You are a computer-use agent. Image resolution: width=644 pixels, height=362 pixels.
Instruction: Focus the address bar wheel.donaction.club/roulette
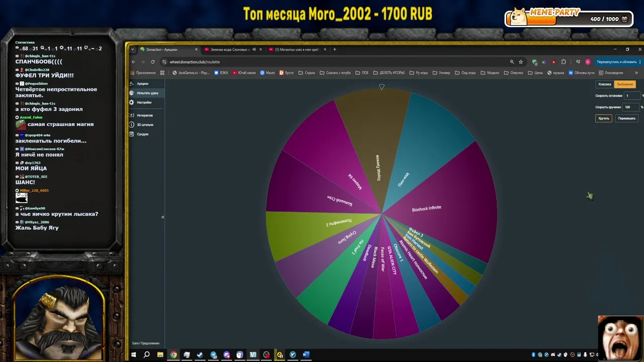337,62
